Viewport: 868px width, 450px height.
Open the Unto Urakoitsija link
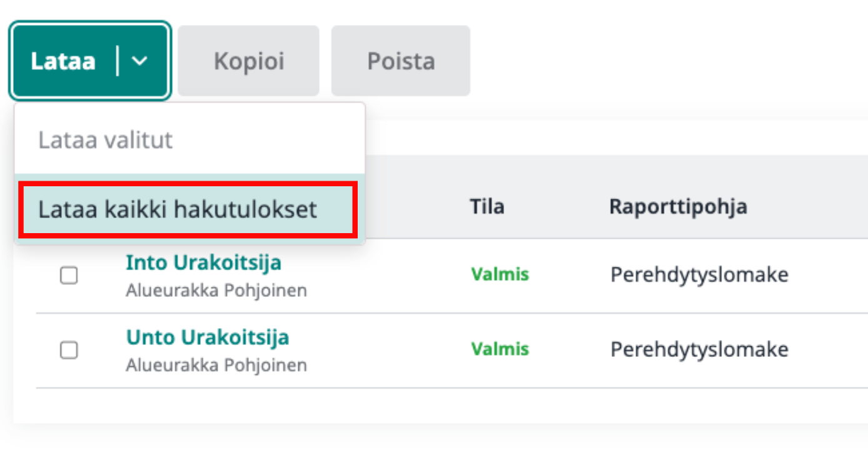click(208, 337)
